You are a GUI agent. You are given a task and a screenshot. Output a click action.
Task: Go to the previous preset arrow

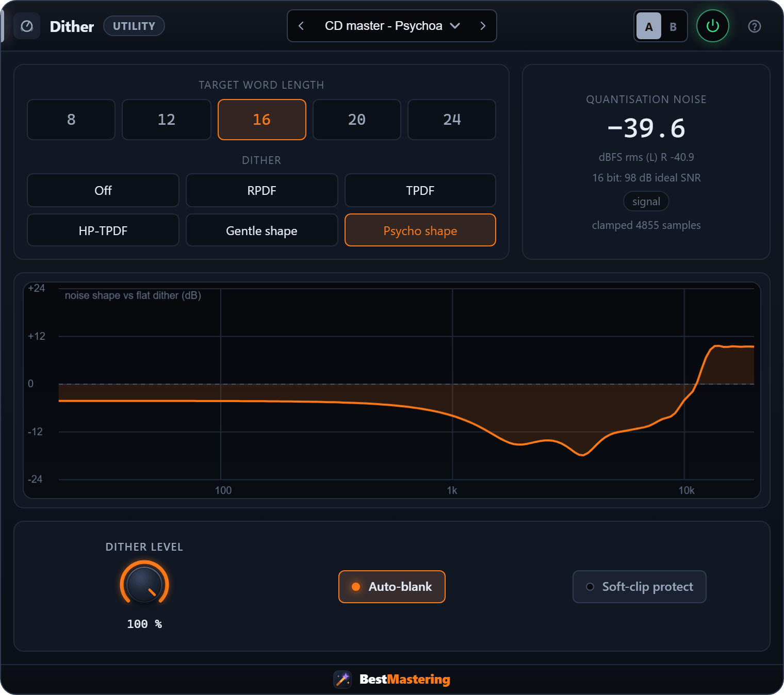(x=301, y=26)
